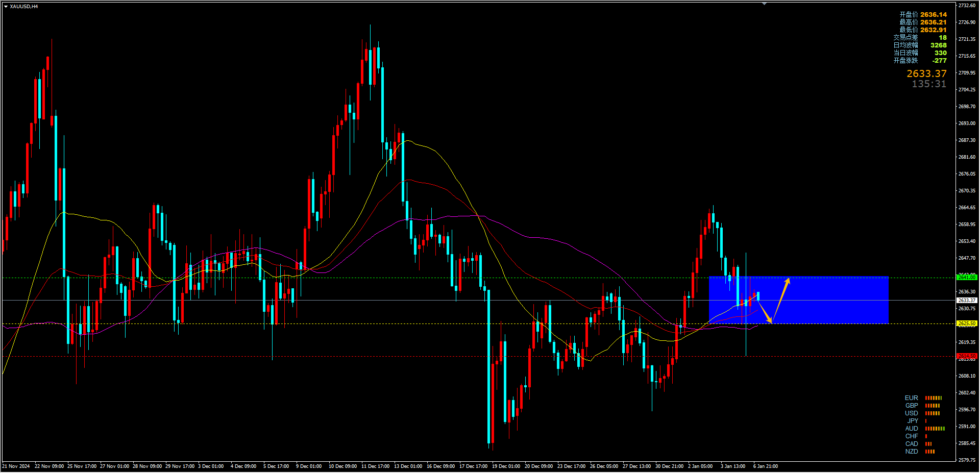Screen dimensions: 980x473
Task: Click the 2579.75 price scale label
Action: [967, 460]
